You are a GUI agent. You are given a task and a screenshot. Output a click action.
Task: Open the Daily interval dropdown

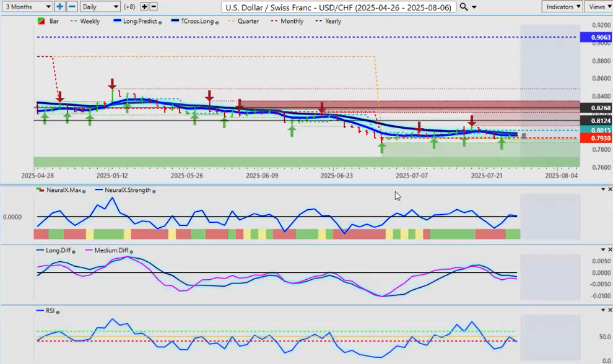point(100,7)
